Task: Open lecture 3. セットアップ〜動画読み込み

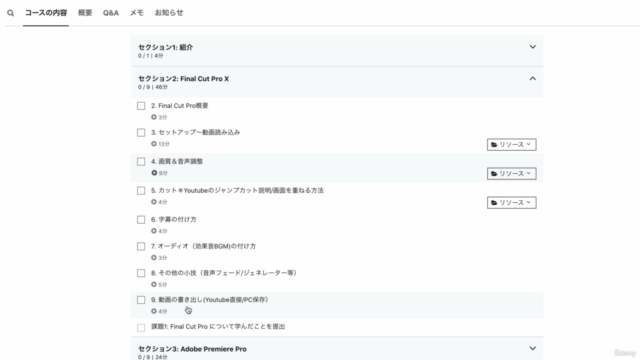Action: pyautogui.click(x=196, y=132)
